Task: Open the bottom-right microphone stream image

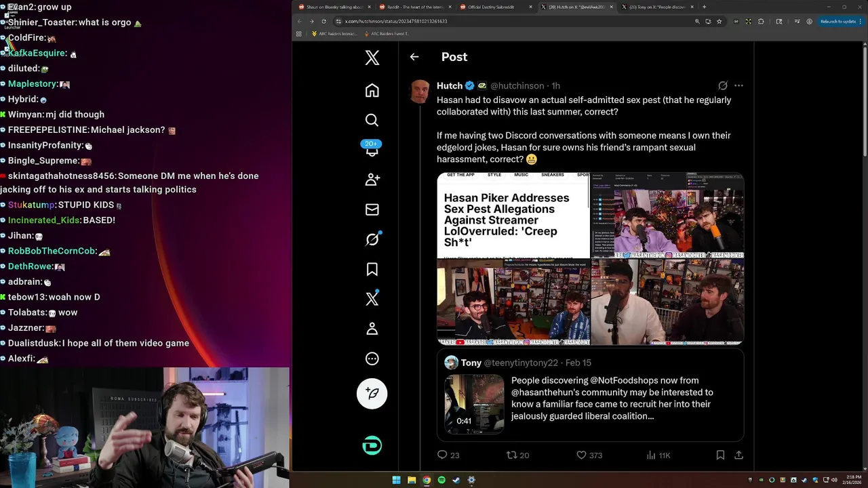Action: (x=667, y=302)
